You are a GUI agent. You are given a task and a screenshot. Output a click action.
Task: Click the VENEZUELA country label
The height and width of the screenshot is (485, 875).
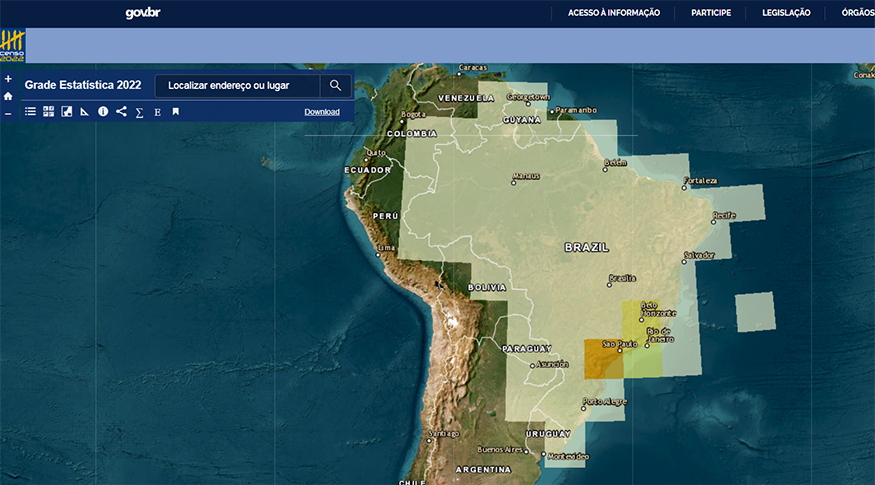[466, 98]
